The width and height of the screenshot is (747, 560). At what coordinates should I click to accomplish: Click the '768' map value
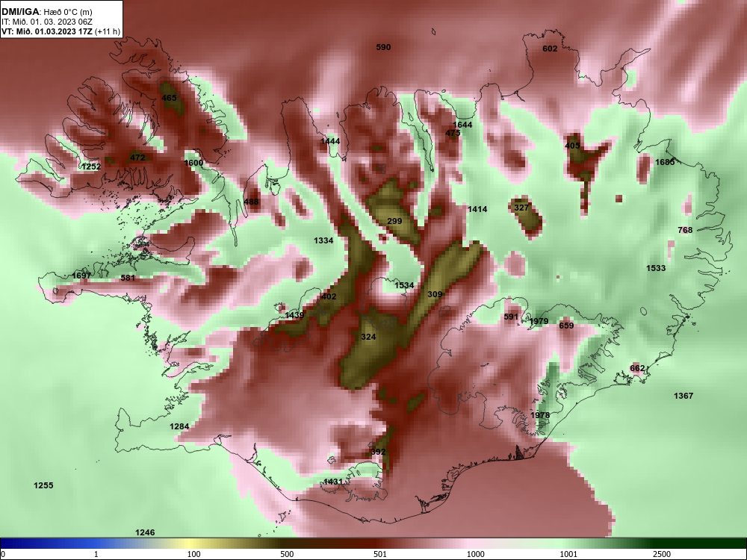(x=685, y=231)
